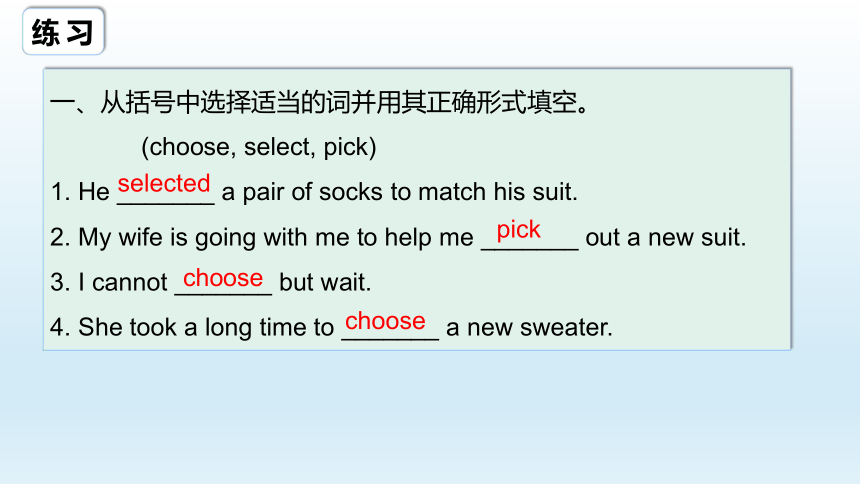Click 'out a new suit.' text
Image resolution: width=860 pixels, height=484 pixels.
666,238
